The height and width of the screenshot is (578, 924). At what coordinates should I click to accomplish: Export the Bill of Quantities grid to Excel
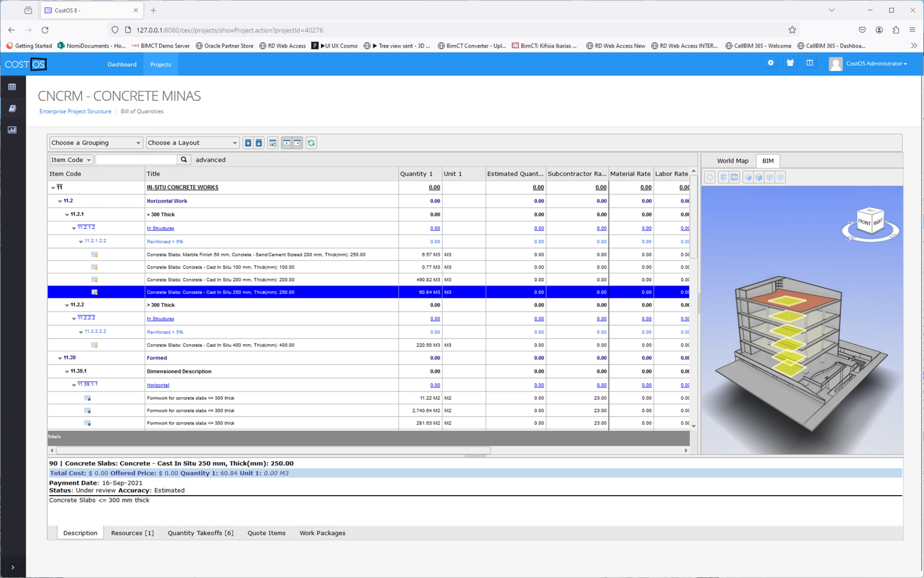(273, 142)
